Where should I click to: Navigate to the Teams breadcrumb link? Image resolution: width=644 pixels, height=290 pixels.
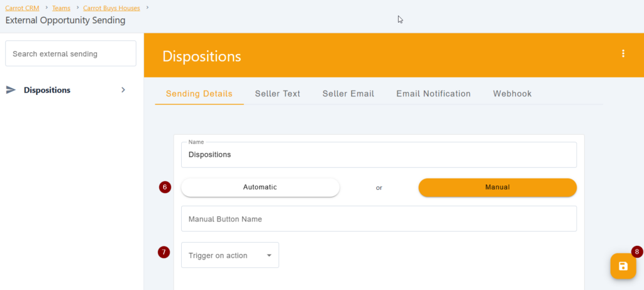coord(61,8)
